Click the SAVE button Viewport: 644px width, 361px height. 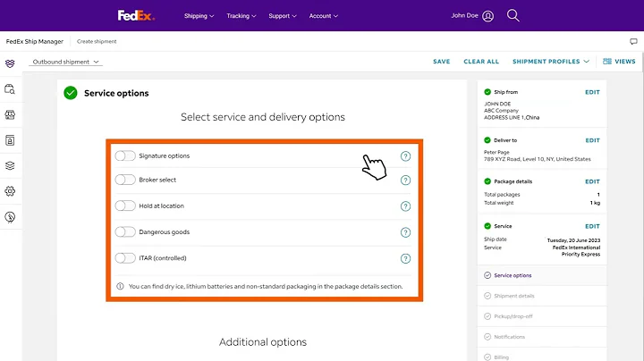coord(442,62)
